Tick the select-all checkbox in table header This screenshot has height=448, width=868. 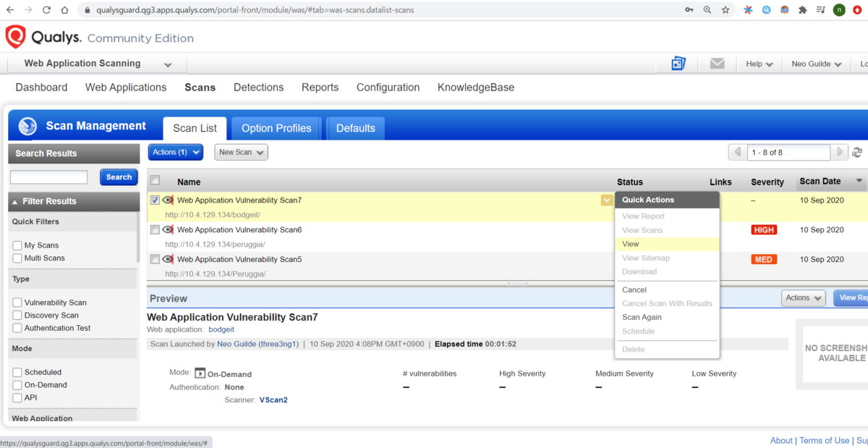pyautogui.click(x=155, y=180)
